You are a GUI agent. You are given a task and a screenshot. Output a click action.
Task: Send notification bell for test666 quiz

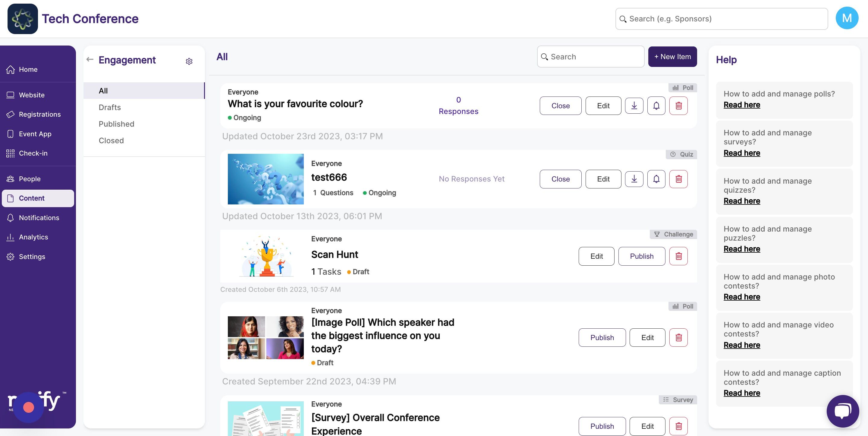coord(656,179)
